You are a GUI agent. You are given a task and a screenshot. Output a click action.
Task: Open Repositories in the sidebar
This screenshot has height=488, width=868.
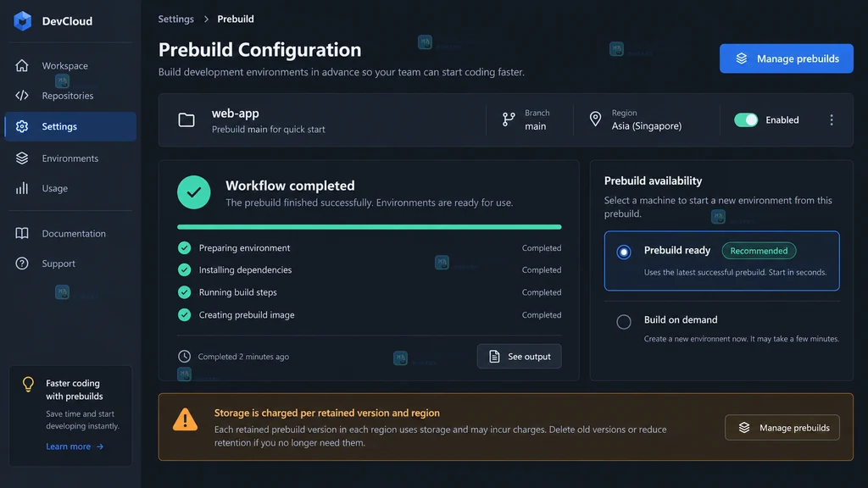point(70,96)
